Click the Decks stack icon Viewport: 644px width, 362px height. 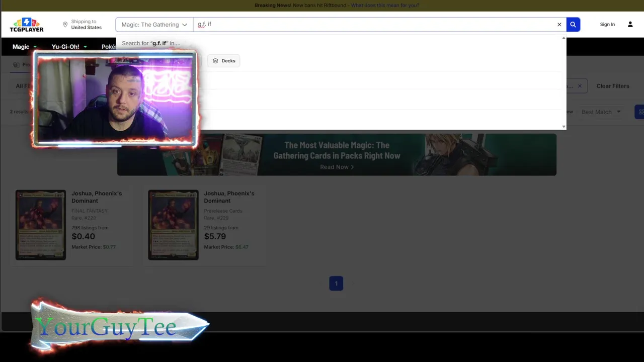[x=215, y=61]
